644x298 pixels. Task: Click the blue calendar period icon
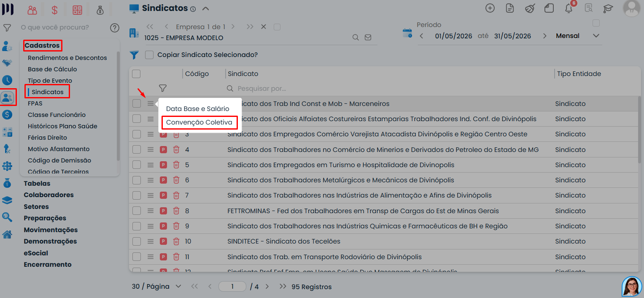[407, 33]
